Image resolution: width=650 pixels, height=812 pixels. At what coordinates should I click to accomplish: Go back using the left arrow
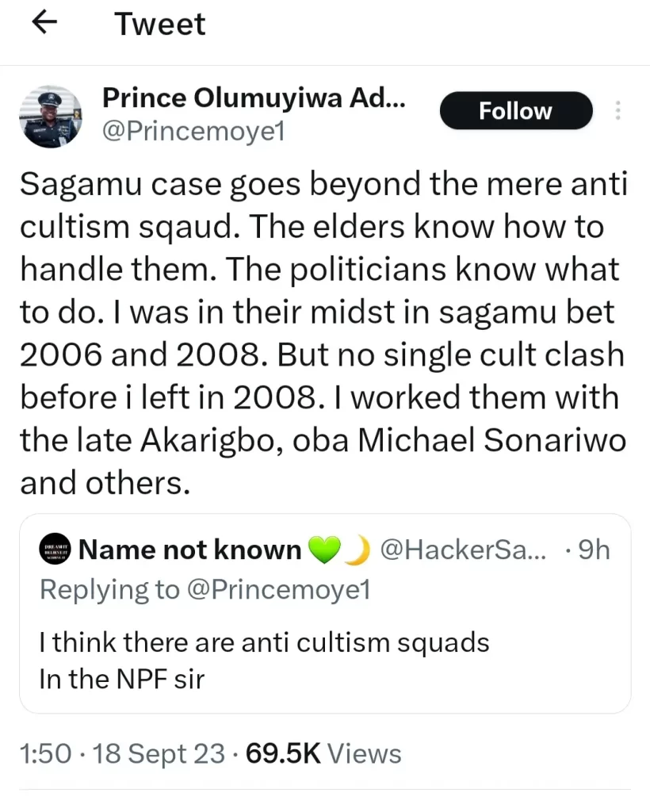click(x=46, y=25)
